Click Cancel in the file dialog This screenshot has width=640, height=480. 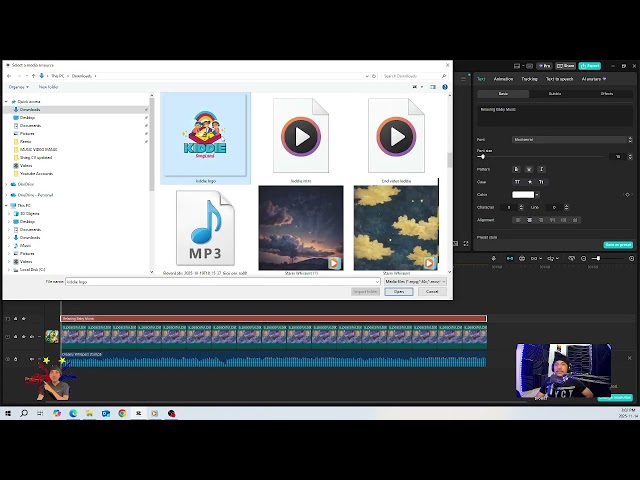[x=432, y=291]
